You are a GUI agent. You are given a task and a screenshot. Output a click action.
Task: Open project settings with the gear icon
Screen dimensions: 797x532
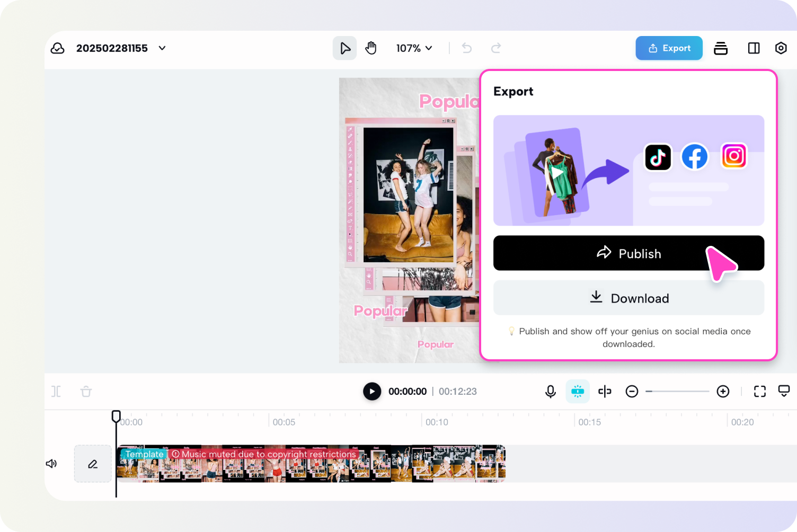(781, 48)
